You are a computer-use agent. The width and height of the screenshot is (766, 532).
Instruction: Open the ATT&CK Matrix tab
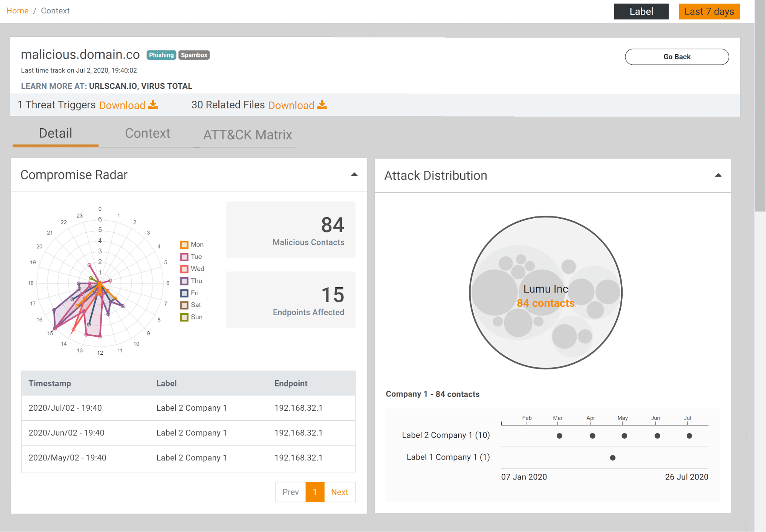pos(248,135)
